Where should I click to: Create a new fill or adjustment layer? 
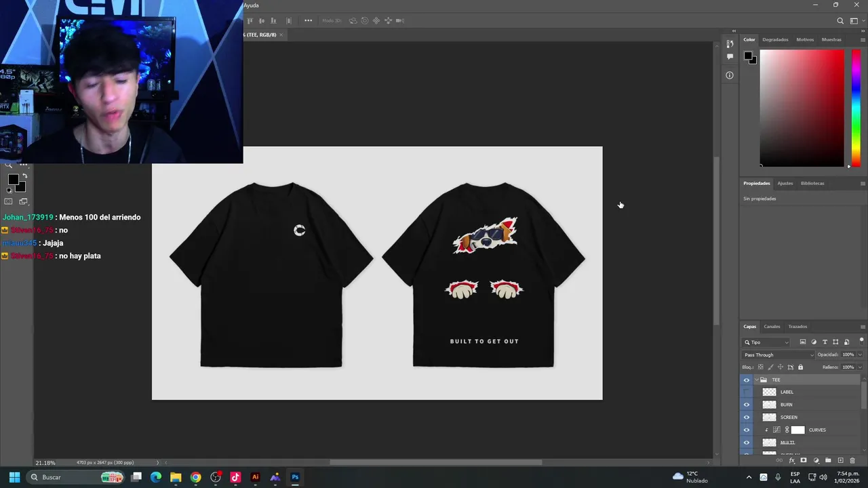(816, 461)
